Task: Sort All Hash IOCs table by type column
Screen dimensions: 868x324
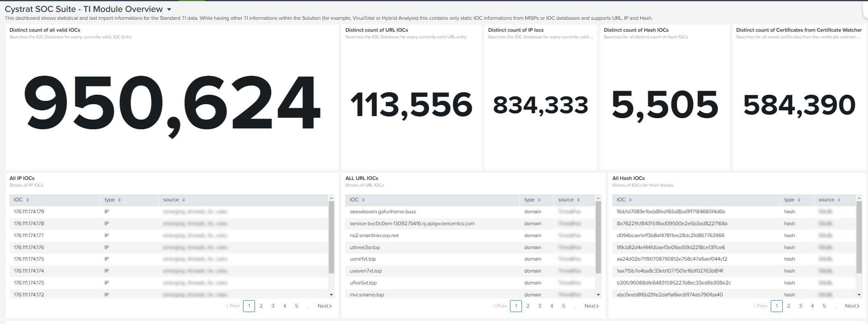Action: click(x=792, y=200)
